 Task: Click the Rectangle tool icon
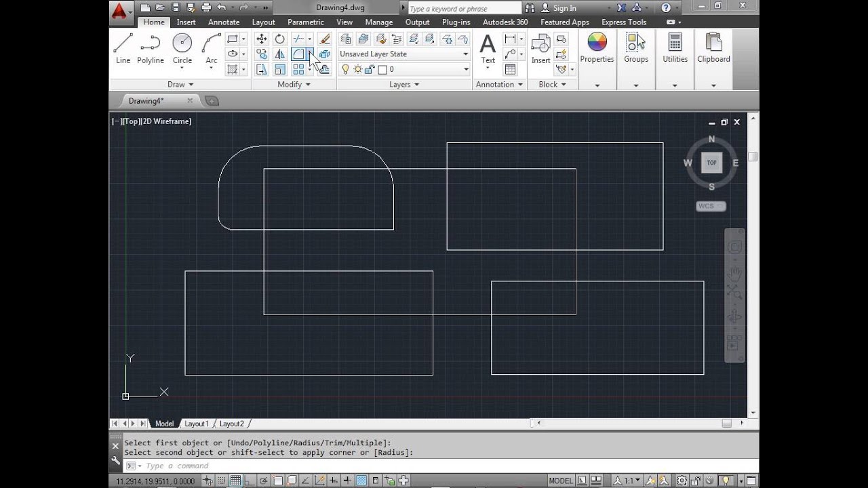(x=233, y=39)
